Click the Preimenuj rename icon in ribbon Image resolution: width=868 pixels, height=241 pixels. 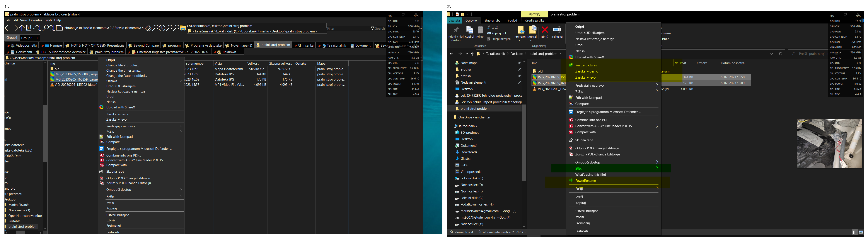[x=557, y=30]
